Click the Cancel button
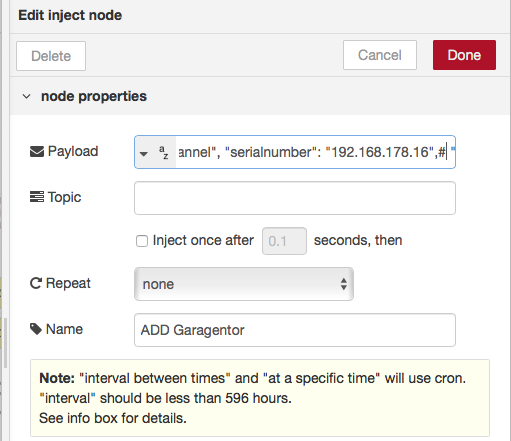 click(380, 55)
